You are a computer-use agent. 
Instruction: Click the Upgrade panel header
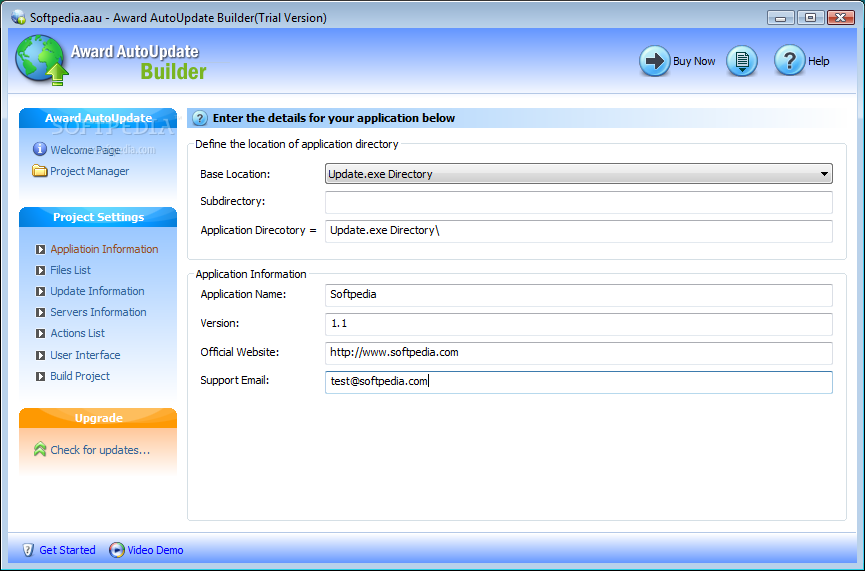click(x=98, y=418)
